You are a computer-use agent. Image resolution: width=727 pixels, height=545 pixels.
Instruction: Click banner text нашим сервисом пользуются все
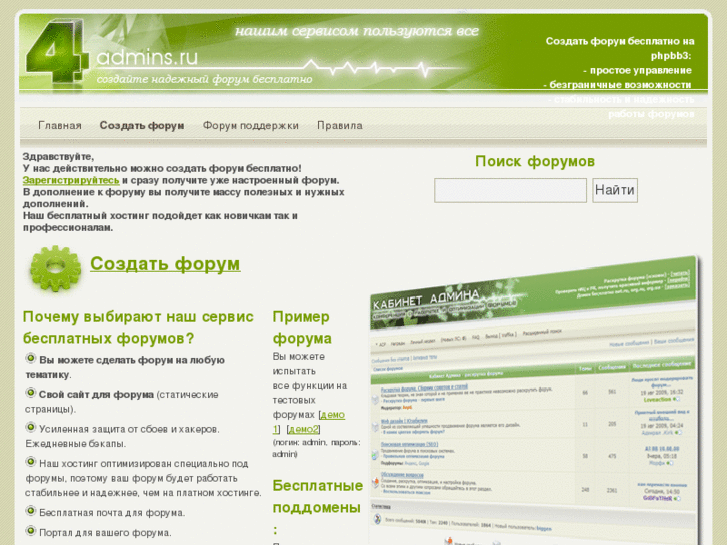click(357, 31)
